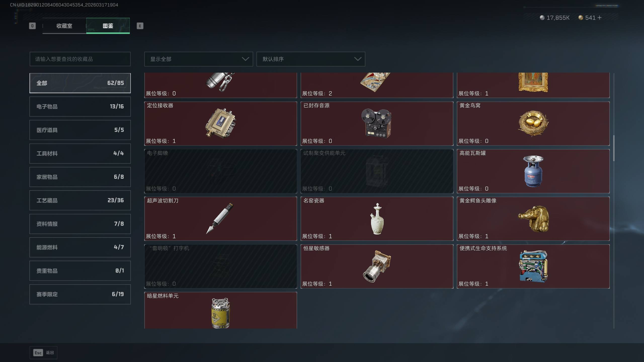Screen dimensions: 644x362
Task: Click the 黄金鸟窝 golden nest icon
Action: (533, 123)
